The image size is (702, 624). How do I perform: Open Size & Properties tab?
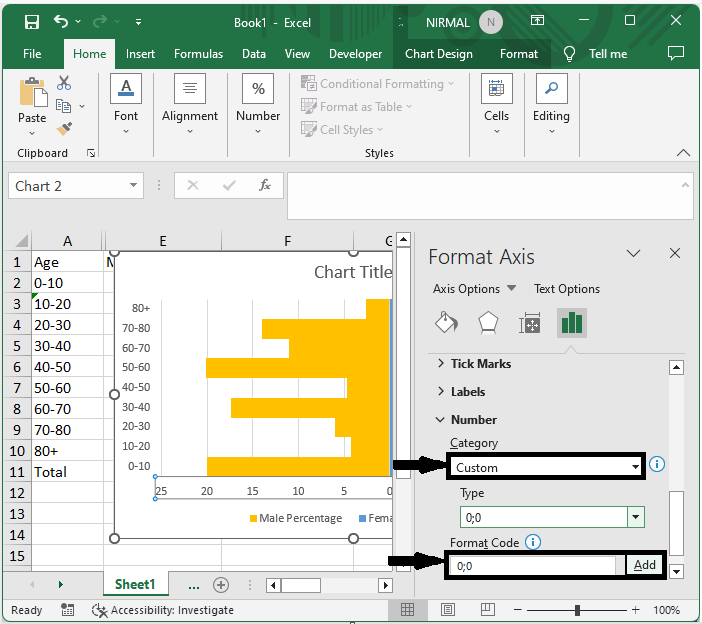pos(530,322)
